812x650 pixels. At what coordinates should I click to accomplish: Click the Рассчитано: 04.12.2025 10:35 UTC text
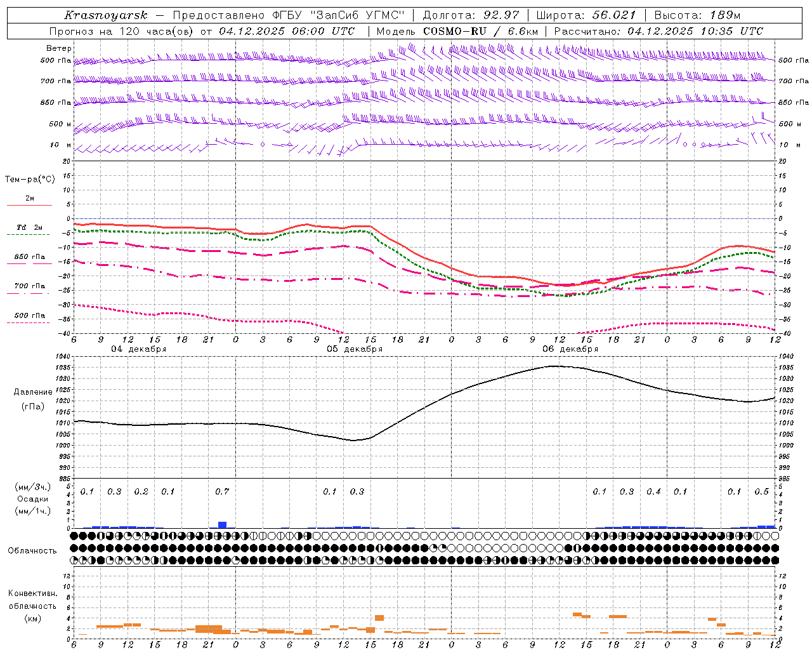click(x=658, y=31)
